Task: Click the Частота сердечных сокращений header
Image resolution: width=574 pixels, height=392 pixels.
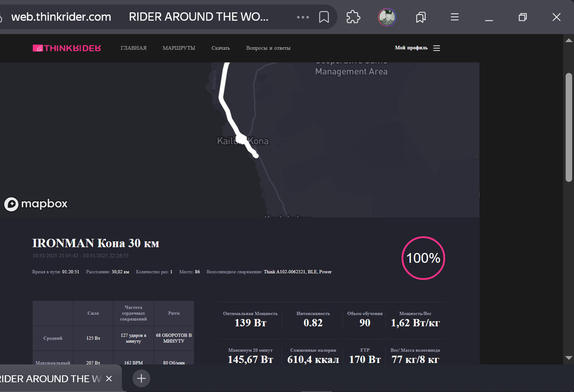Action: point(133,313)
